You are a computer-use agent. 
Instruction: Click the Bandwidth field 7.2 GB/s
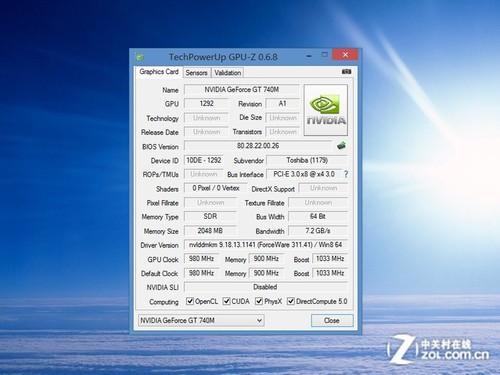coord(318,231)
